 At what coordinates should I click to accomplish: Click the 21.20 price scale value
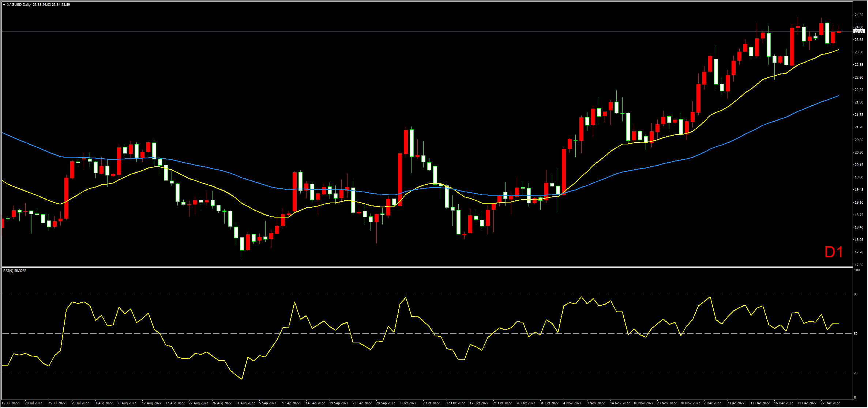pyautogui.click(x=858, y=127)
